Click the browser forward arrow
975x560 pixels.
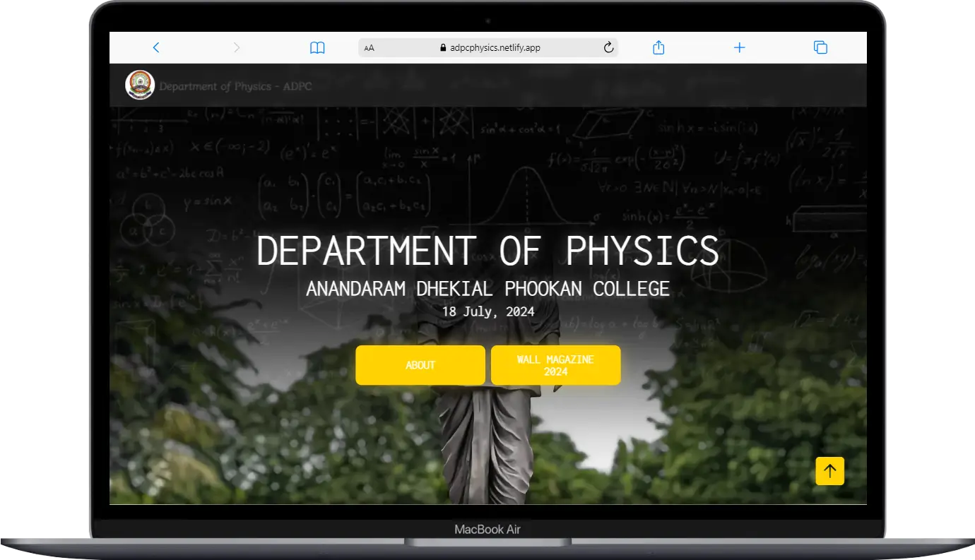tap(237, 47)
